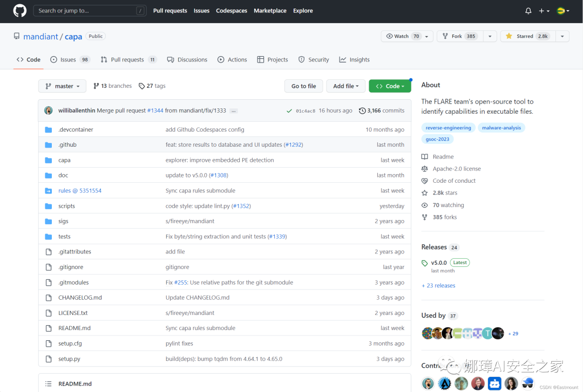Open Codespaces in the top navigation
The height and width of the screenshot is (392, 583).
tap(231, 11)
